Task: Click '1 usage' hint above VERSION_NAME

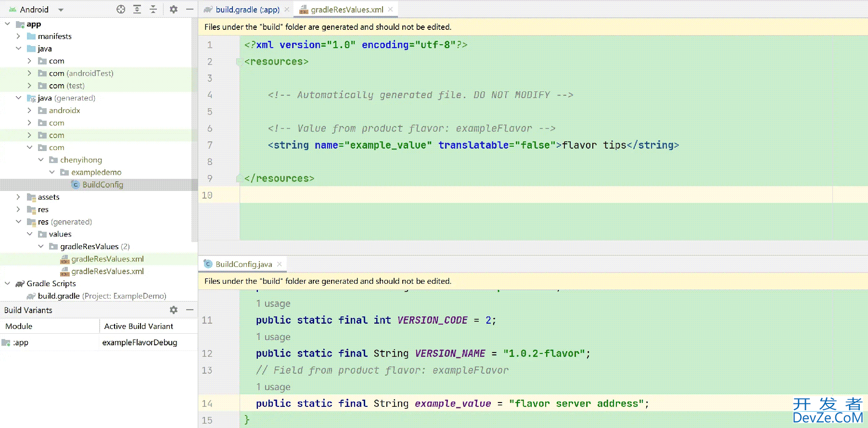Action: tap(273, 337)
